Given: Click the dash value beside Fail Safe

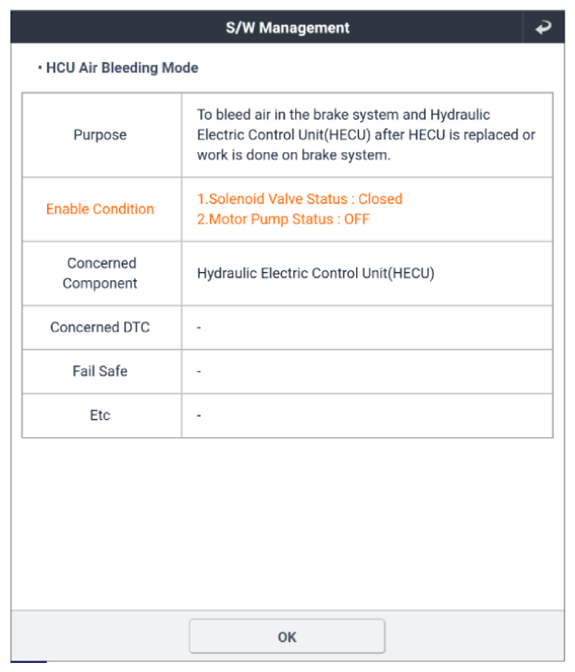Looking at the screenshot, I should 199,371.
